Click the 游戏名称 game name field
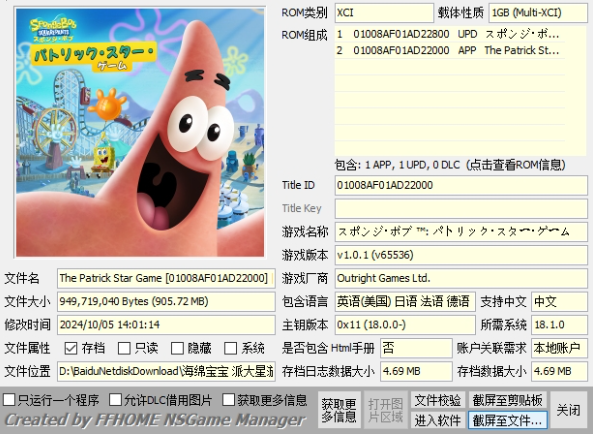 point(461,231)
